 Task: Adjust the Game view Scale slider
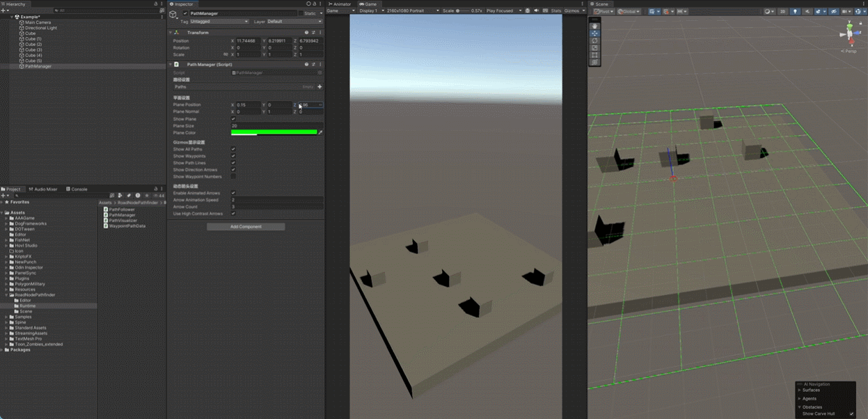pos(463,11)
